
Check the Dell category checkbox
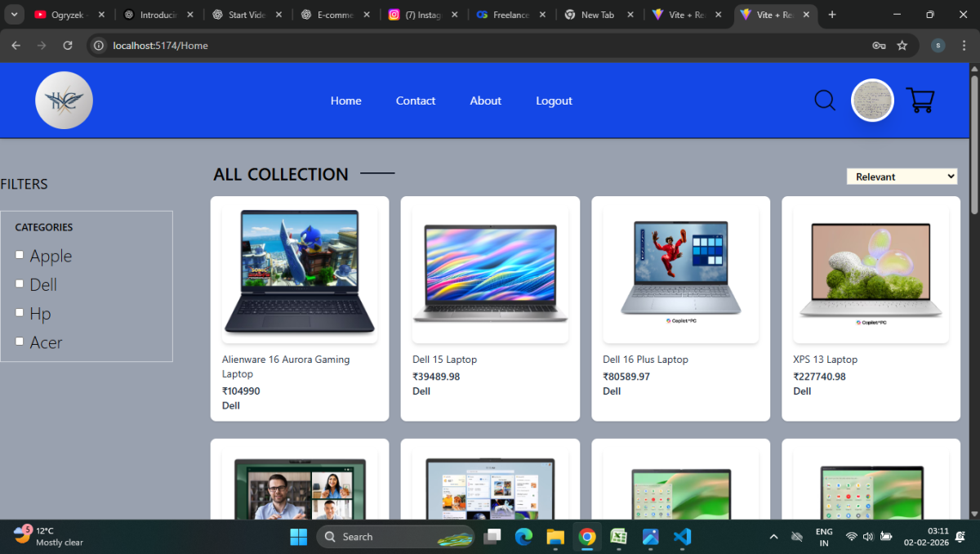20,284
